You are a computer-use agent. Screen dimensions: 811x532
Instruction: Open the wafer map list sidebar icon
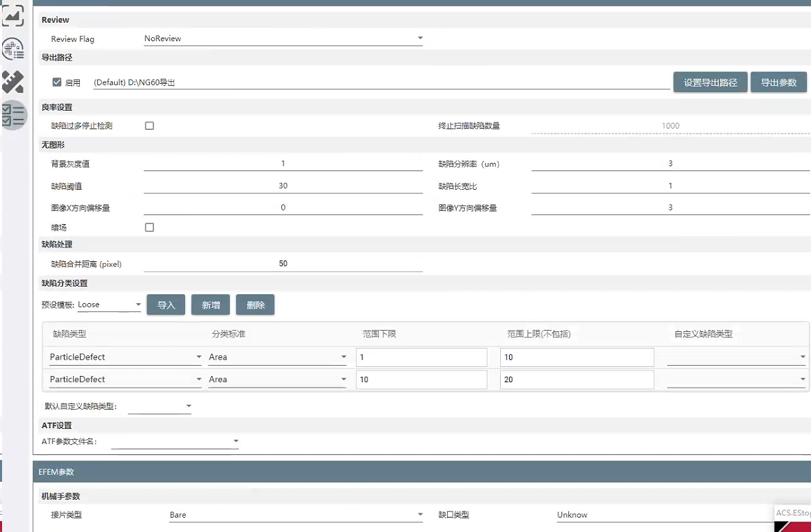(x=13, y=49)
